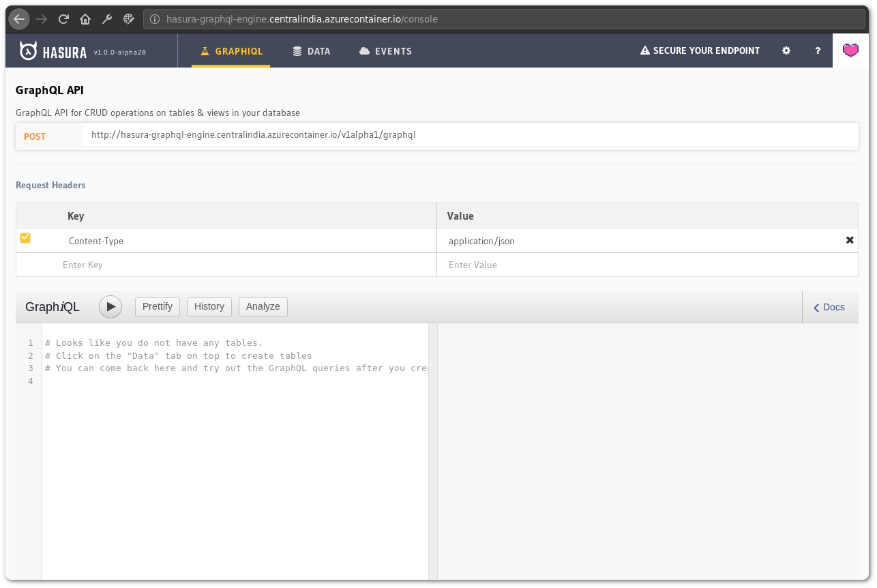Expand the Docs panel
The width and height of the screenshot is (877, 588).
point(829,307)
